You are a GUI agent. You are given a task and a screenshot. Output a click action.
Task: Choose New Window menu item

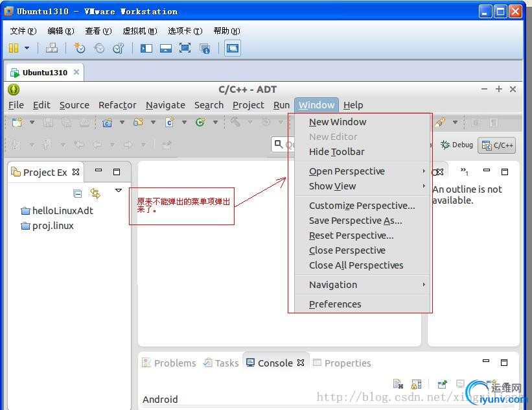click(362, 122)
